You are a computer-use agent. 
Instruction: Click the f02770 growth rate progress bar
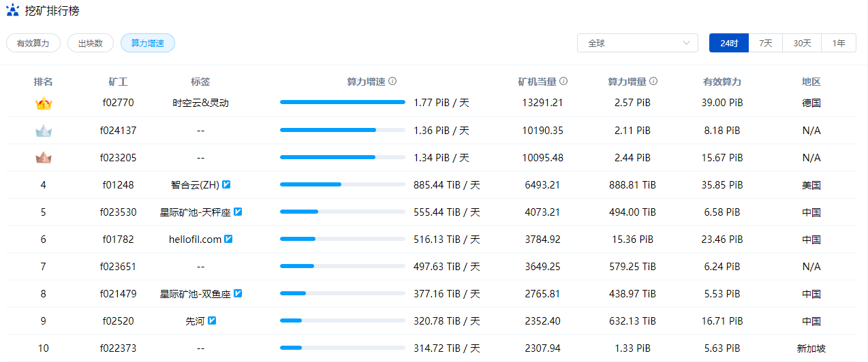342,102
